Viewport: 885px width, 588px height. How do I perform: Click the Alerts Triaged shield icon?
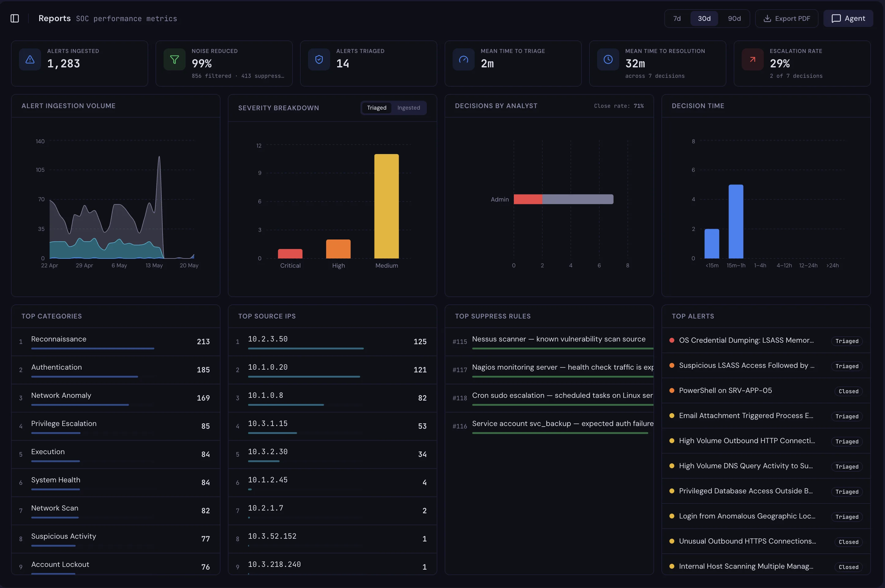319,59
